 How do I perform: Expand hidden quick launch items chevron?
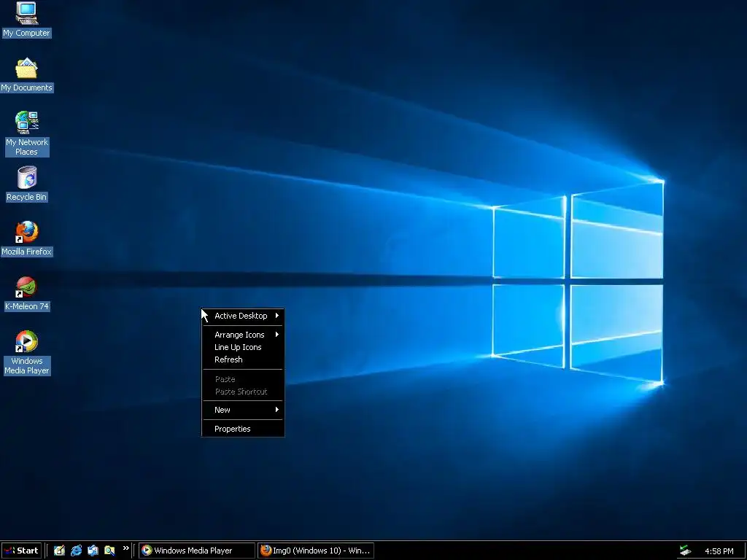(125, 548)
